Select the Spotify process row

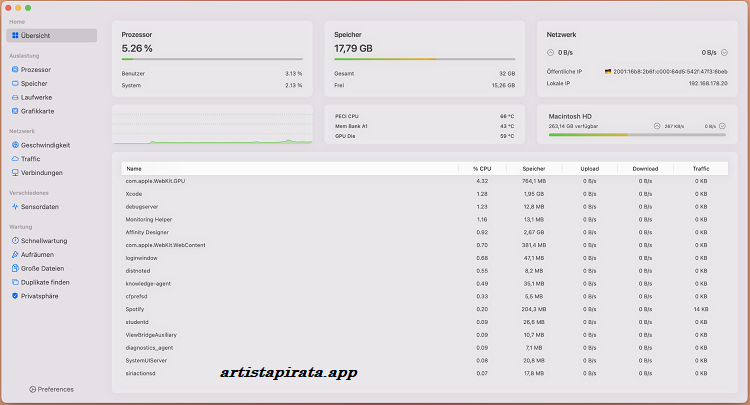pos(425,309)
